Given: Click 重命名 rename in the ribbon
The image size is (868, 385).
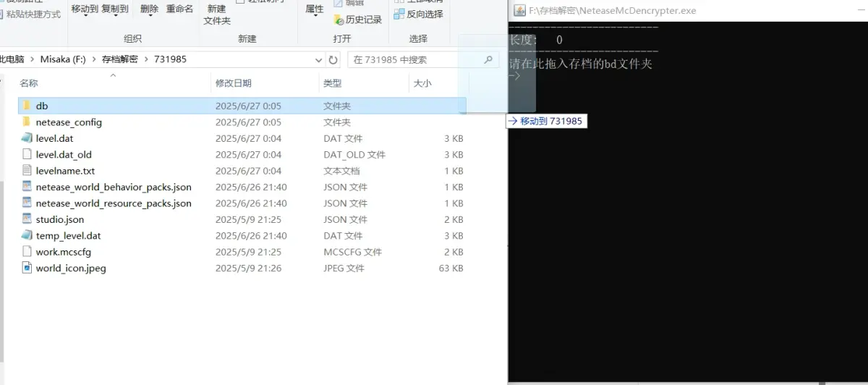Looking at the screenshot, I should (x=179, y=9).
